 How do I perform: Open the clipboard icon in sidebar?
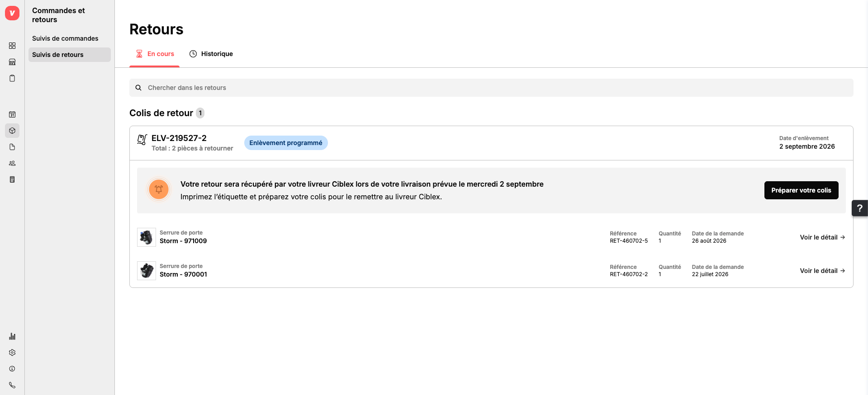pyautogui.click(x=12, y=78)
